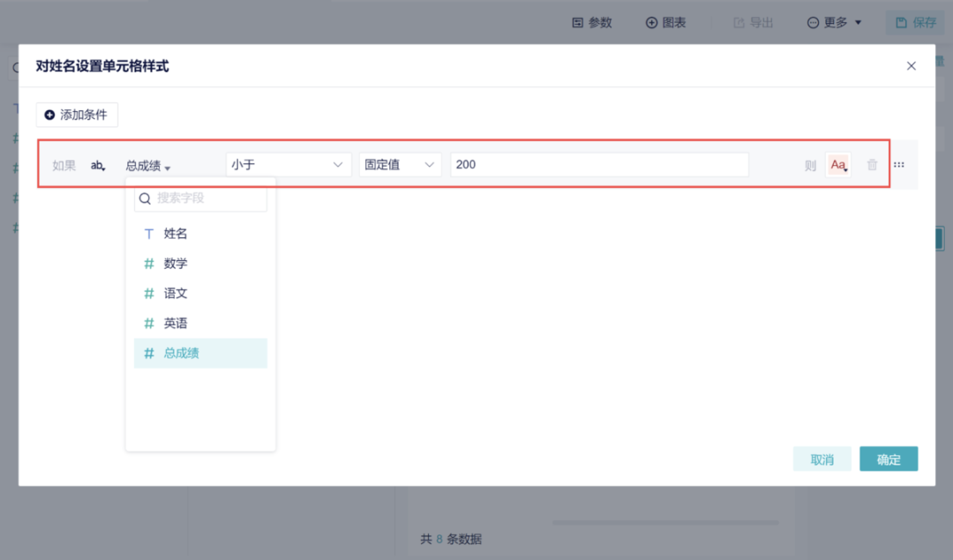Click the 保存 button in top toolbar

pos(915,22)
